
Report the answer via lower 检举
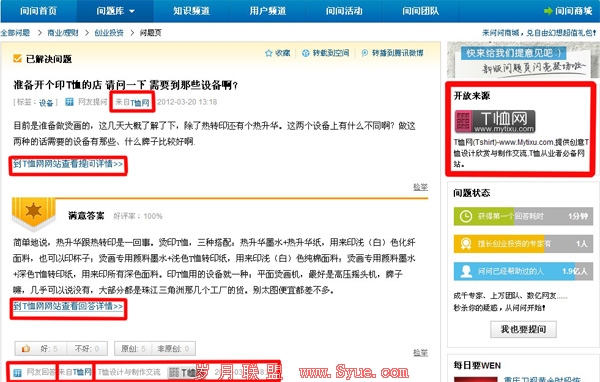(420, 353)
